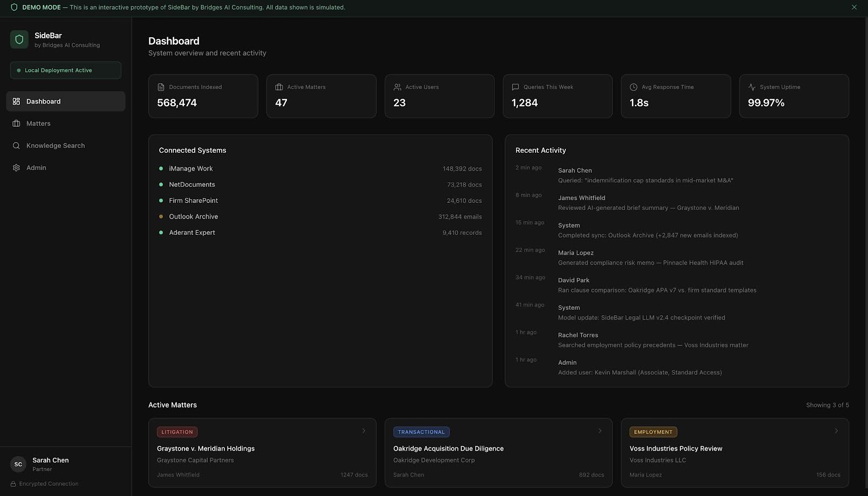Click James Whitfield's brief summary activity
868x496 pixels.
[x=676, y=203]
